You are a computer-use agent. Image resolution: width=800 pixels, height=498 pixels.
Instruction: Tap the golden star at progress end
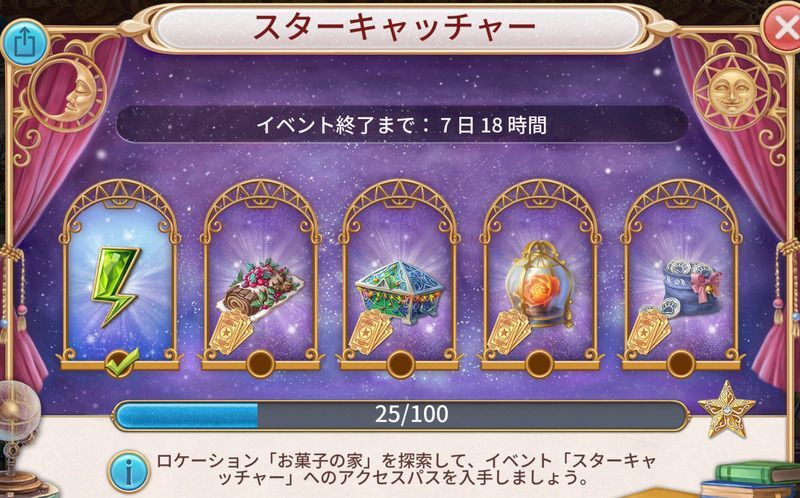coord(726,410)
